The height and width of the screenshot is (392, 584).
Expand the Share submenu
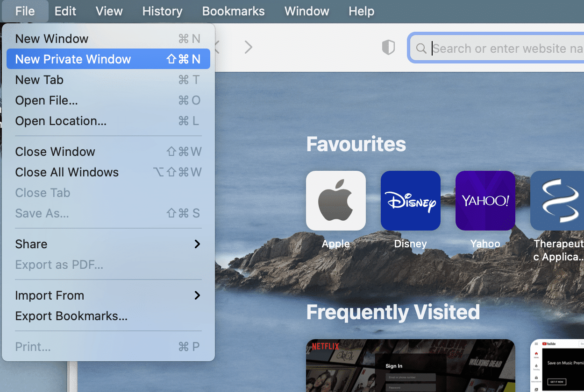pyautogui.click(x=108, y=244)
